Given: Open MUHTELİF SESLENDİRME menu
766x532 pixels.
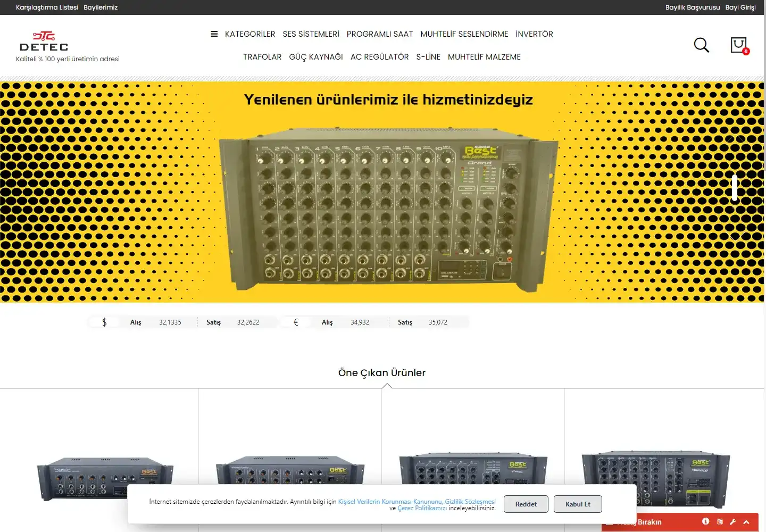Looking at the screenshot, I should tap(464, 34).
